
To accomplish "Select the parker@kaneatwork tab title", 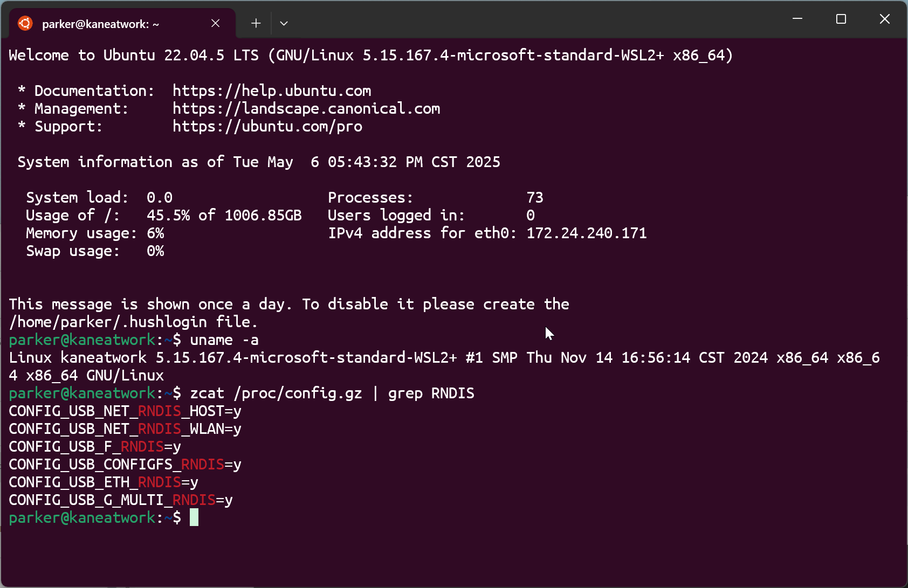I will click(100, 24).
